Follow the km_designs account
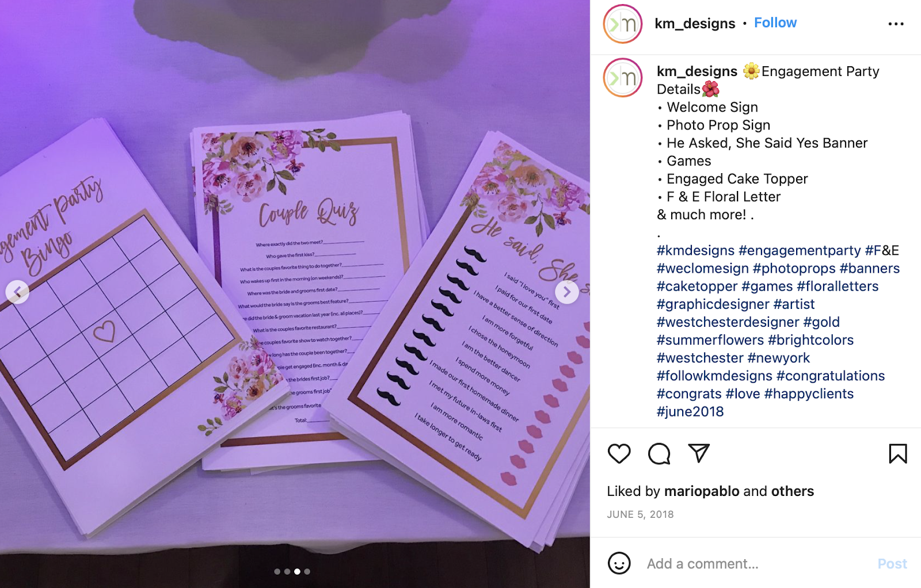The image size is (921, 588). pos(775,22)
